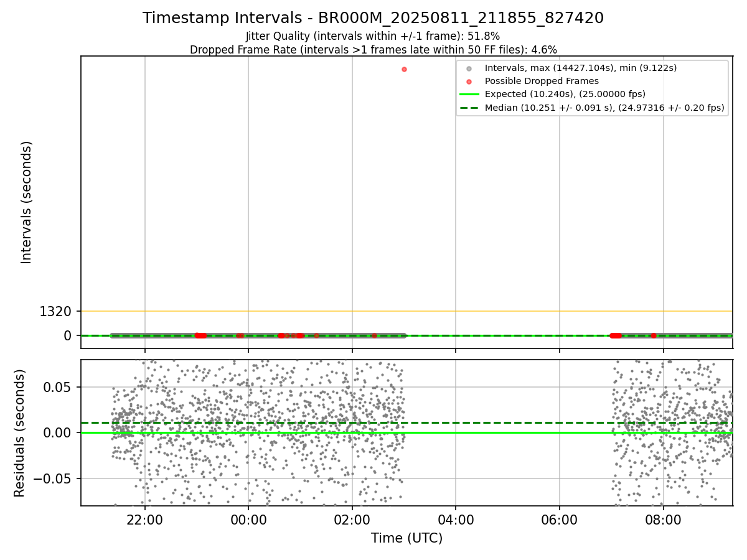
Task: Click the 'Intervals (seconds)' axis label
Action: tap(26, 202)
